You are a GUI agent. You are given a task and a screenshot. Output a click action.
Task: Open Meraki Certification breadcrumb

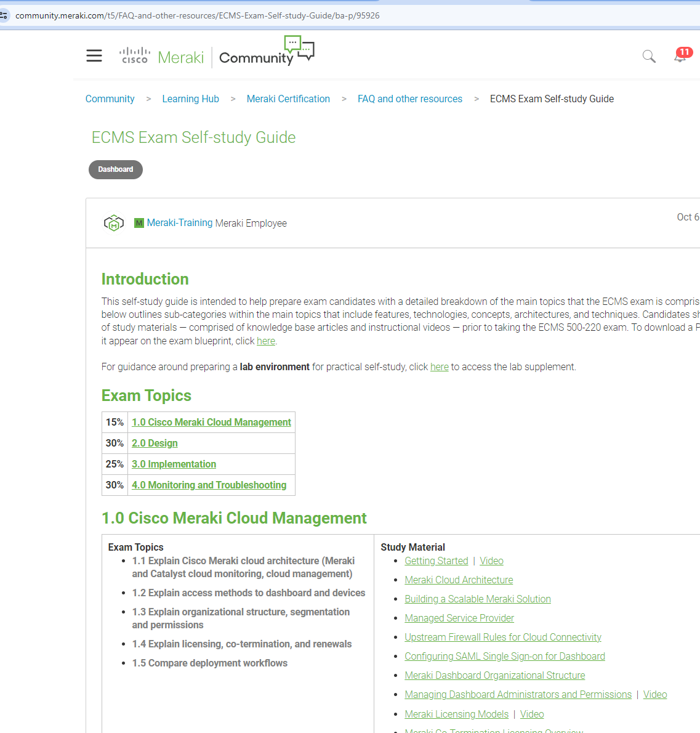pyautogui.click(x=288, y=99)
